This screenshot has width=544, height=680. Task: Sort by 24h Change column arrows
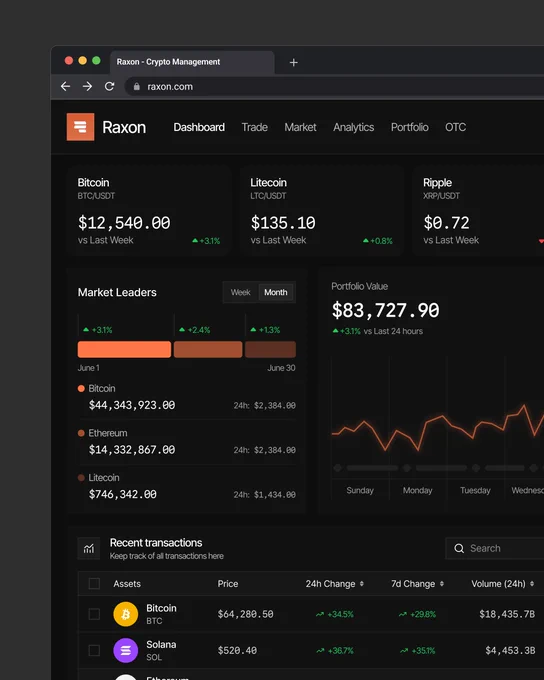362,584
